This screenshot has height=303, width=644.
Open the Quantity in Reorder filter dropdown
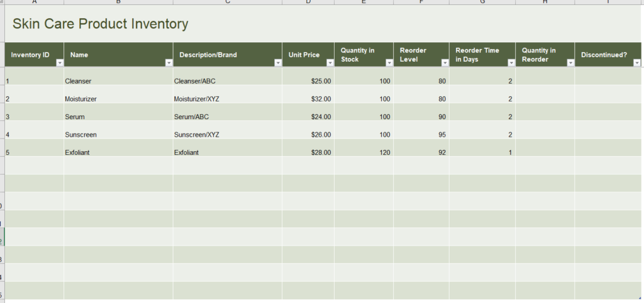click(x=570, y=63)
